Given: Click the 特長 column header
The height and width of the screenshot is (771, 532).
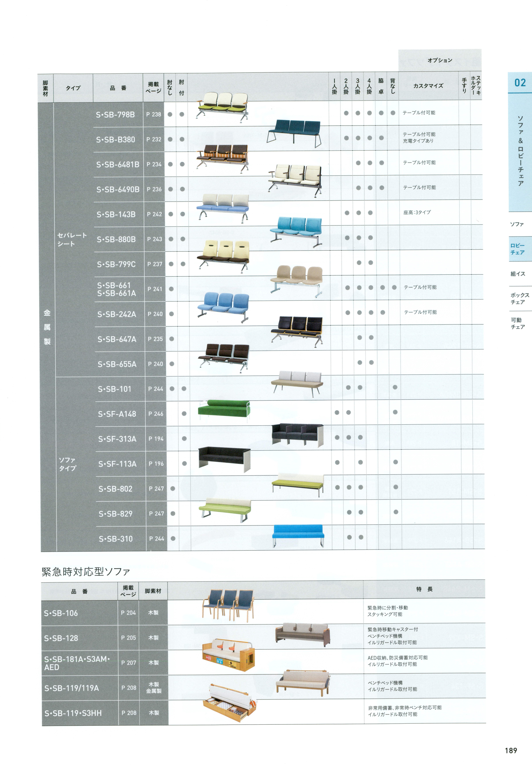Looking at the screenshot, I should coord(424,589).
